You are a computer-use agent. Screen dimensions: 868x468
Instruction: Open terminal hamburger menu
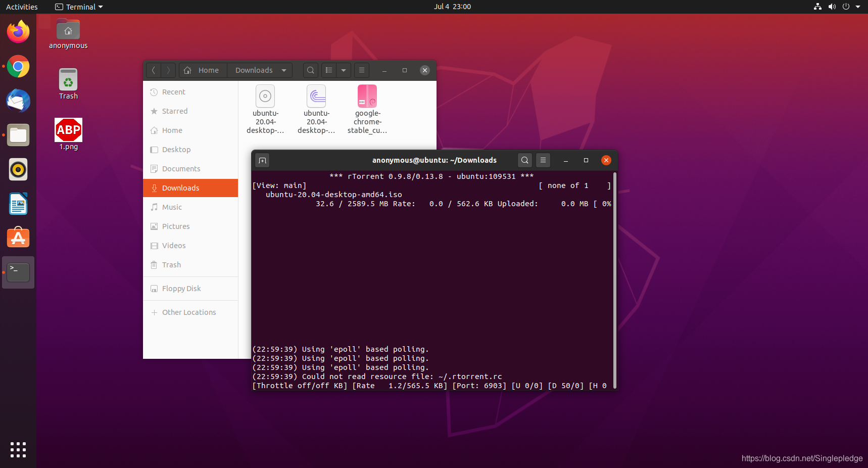point(543,160)
